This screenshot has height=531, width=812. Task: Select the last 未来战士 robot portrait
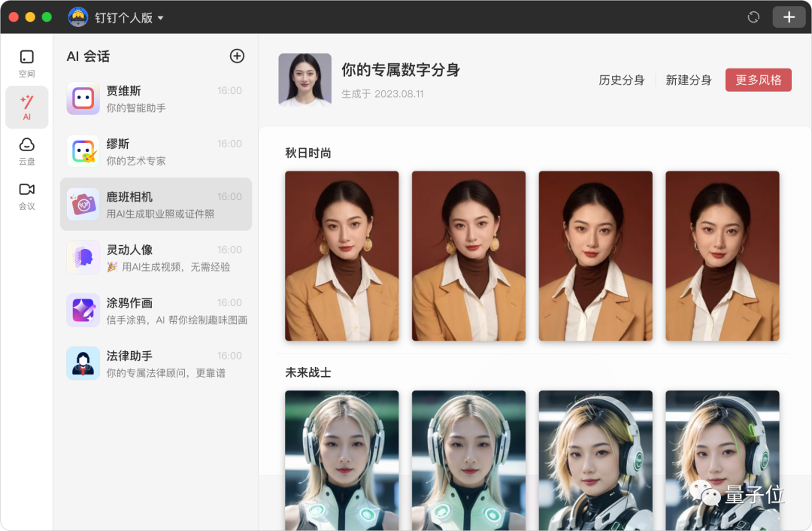pos(722,459)
